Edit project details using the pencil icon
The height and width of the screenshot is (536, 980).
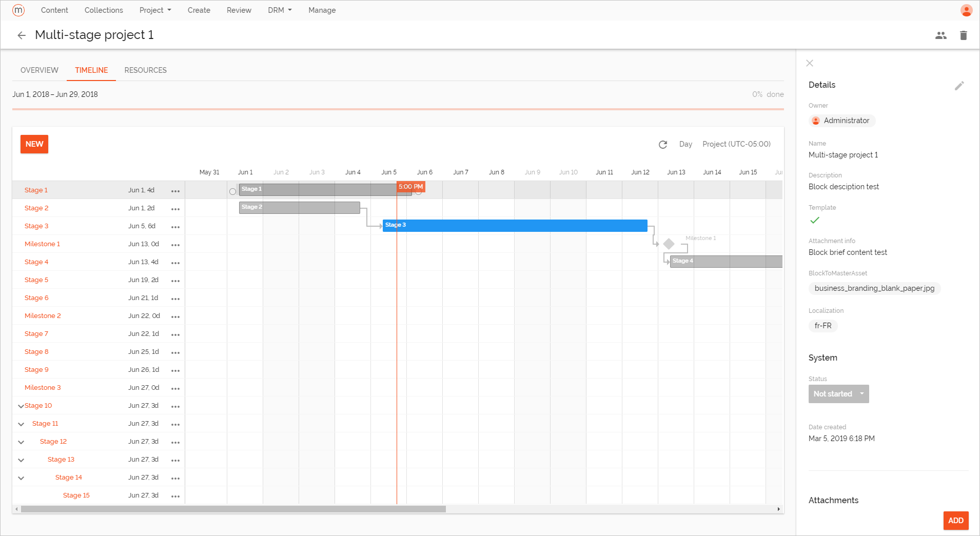(959, 85)
